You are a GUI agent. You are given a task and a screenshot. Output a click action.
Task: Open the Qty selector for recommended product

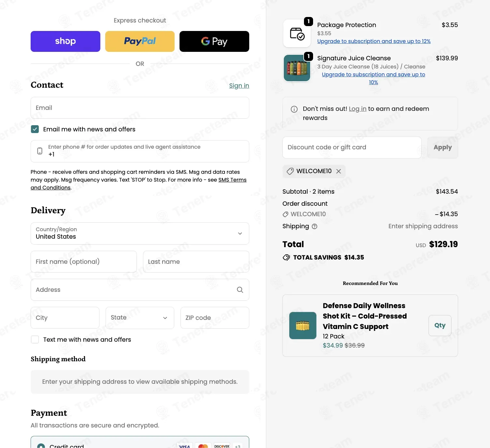440,325
